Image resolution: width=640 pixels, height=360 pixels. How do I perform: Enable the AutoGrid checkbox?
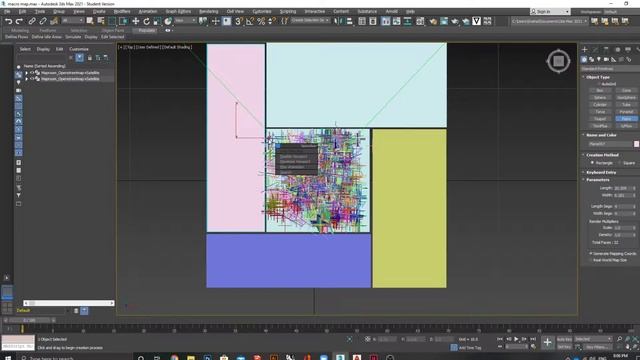tap(598, 84)
